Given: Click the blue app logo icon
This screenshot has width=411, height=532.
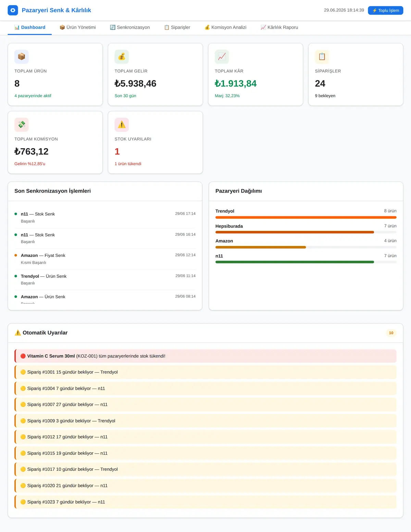Looking at the screenshot, I should coord(13,10).
